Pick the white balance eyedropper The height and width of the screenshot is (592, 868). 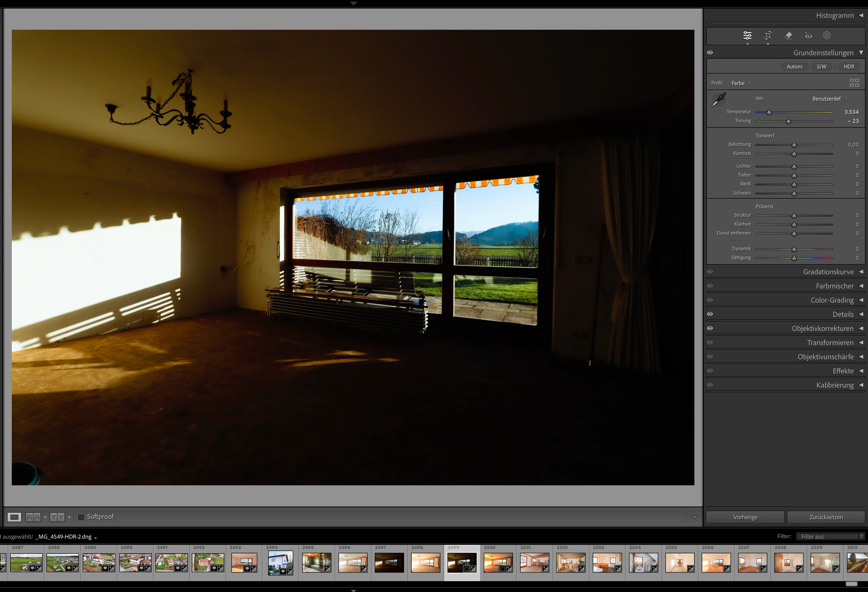(719, 100)
